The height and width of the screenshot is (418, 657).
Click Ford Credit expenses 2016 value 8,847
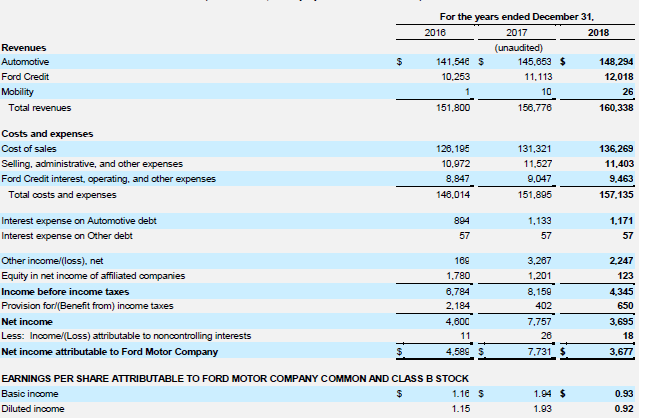[x=458, y=179]
